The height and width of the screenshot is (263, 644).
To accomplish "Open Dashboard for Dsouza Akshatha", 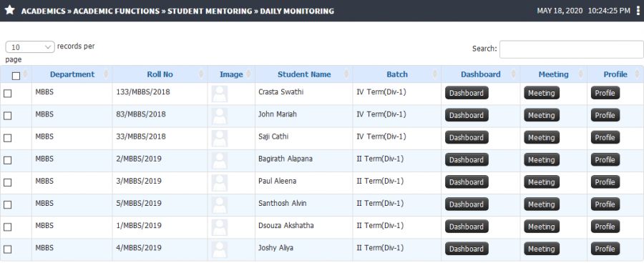I will click(467, 227).
